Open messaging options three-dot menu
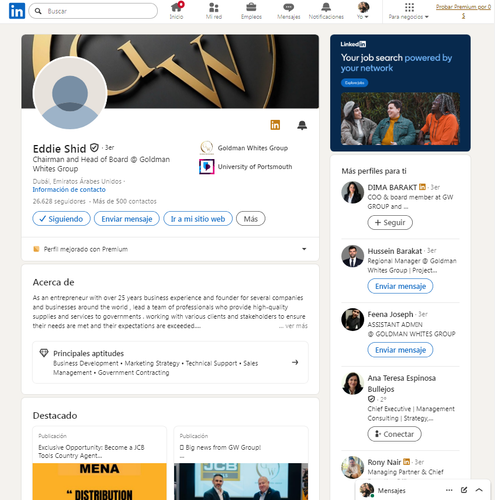This screenshot has height=500, width=495. (x=449, y=490)
